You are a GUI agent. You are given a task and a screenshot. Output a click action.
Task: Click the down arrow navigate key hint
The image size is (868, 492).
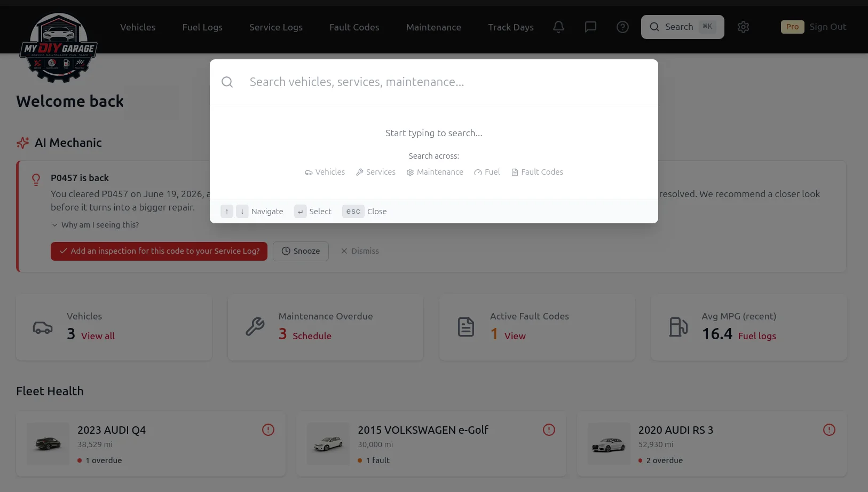point(242,212)
